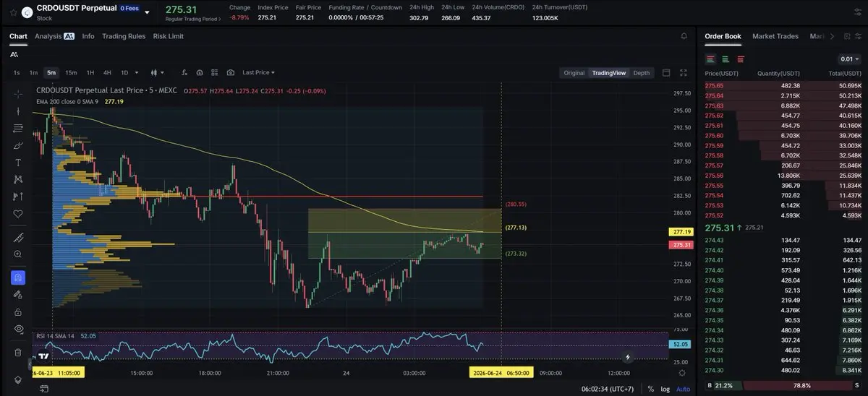The image size is (868, 396).
Task: Toggle the chart panel layout icon
Action: 666,72
